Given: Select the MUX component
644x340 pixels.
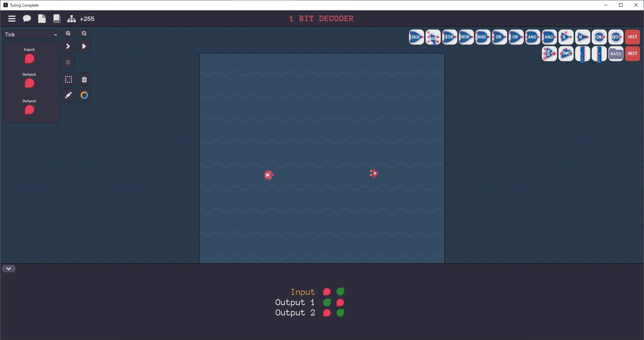Looking at the screenshot, I should pyautogui.click(x=549, y=53).
